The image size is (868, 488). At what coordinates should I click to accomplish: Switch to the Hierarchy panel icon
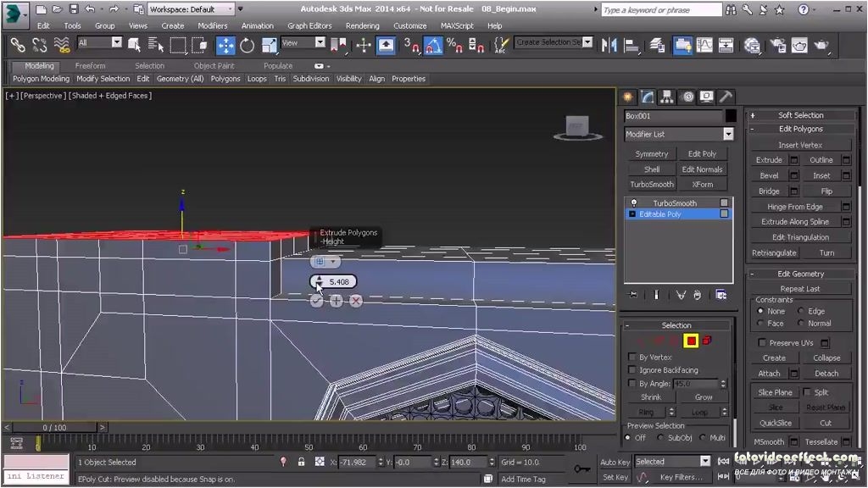[667, 97]
